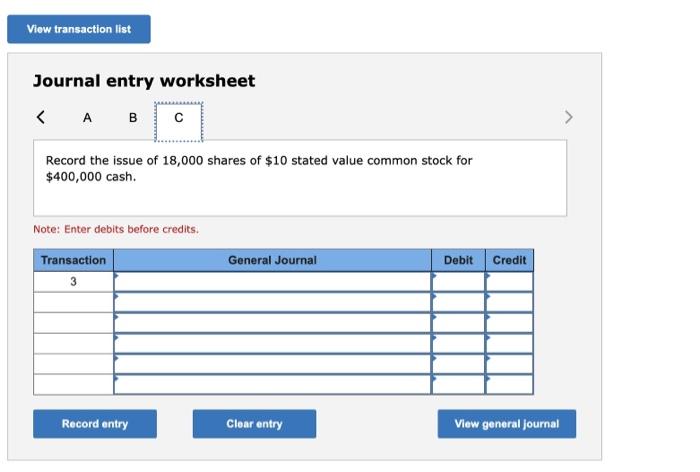Viewport: 700px width, 472px height.
Task: Click the right arrow to next entry
Action: click(x=569, y=117)
